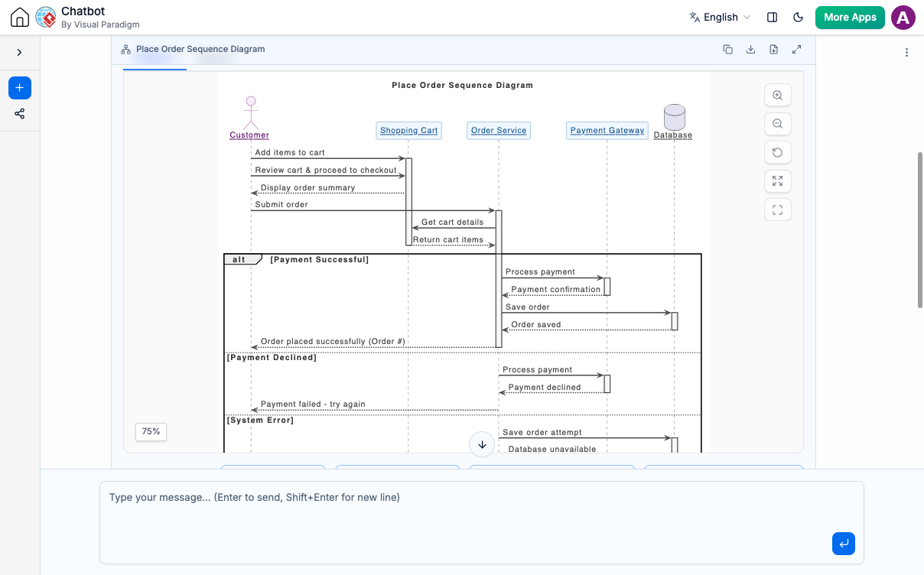Image resolution: width=924 pixels, height=575 pixels.
Task: Copy the diagram using copy icon
Action: pyautogui.click(x=727, y=49)
